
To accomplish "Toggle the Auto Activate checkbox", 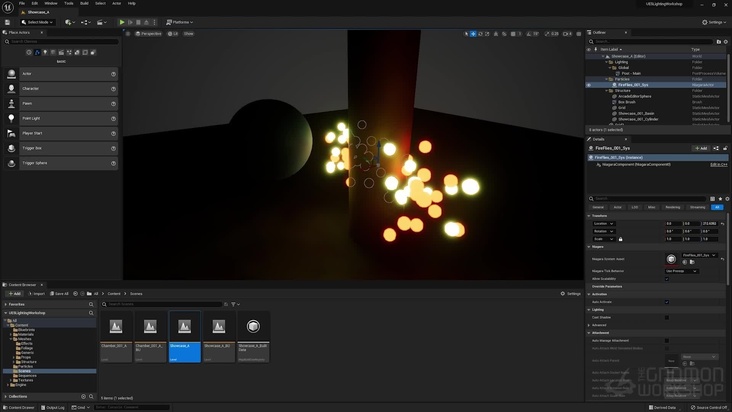I will tap(667, 301).
